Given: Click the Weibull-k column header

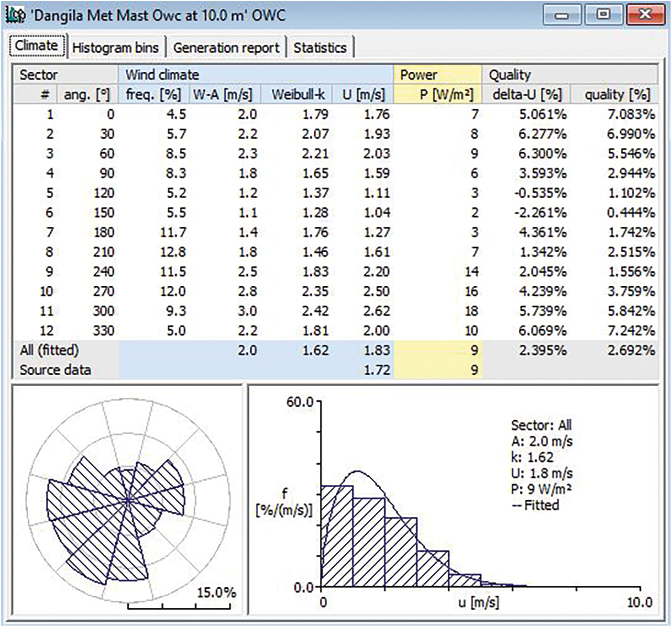Looking at the screenshot, I should coord(298,95).
